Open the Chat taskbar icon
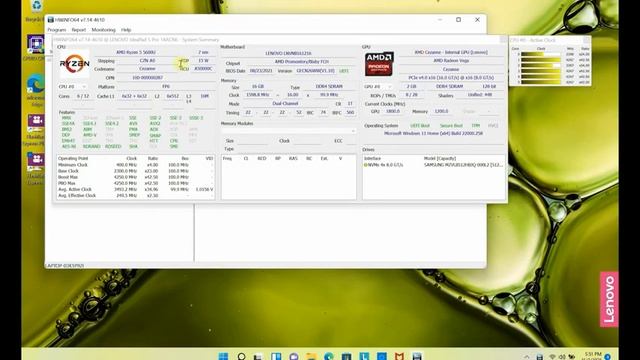The height and width of the screenshot is (360, 640). 293,356
